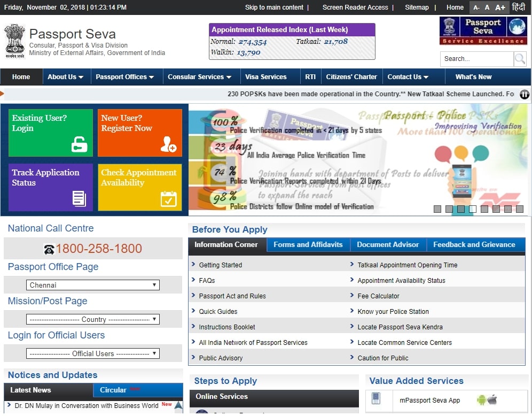Decrease font size with A- button

point(476,7)
